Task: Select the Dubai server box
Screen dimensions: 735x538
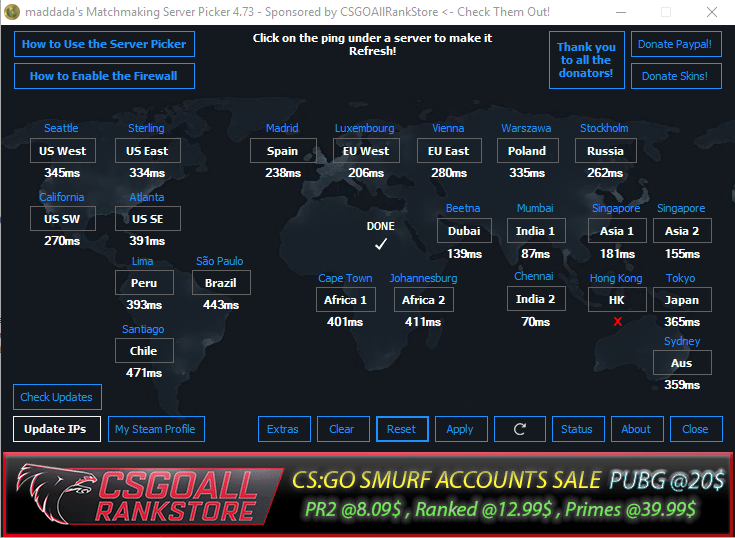Action: tap(464, 231)
